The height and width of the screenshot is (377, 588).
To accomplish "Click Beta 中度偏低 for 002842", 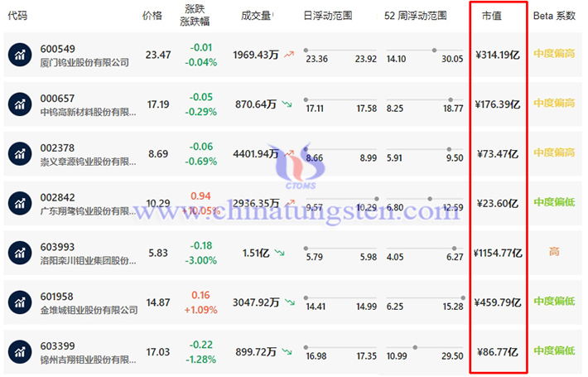I will click(x=554, y=202).
